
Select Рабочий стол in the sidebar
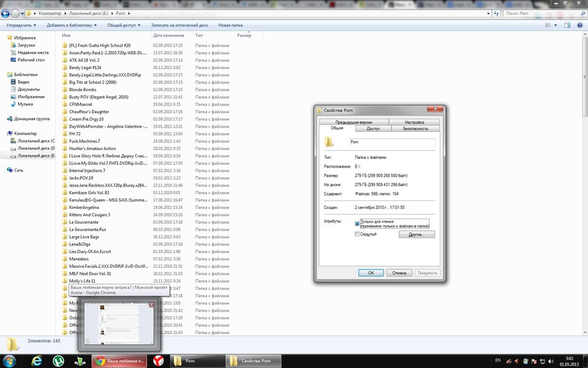31,59
